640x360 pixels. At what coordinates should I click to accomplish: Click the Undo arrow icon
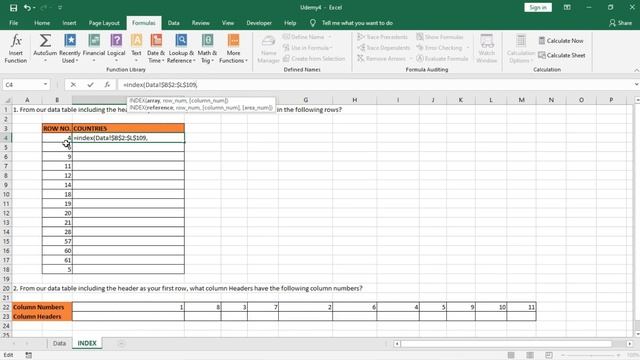(27, 8)
